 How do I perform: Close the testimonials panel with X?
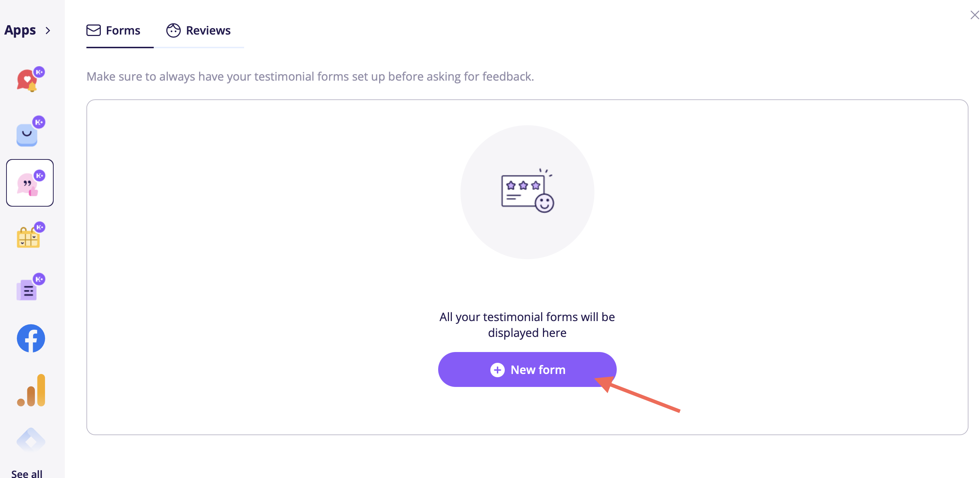click(x=974, y=15)
